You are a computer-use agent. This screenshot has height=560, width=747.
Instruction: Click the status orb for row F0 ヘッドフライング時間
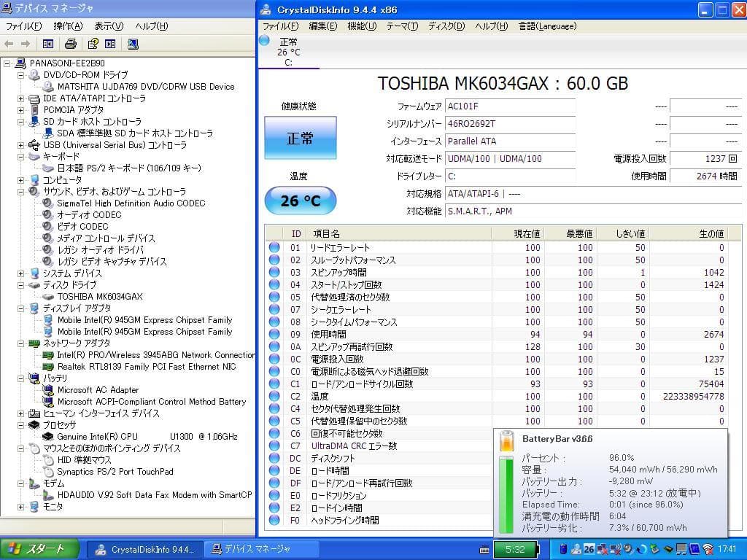[274, 519]
